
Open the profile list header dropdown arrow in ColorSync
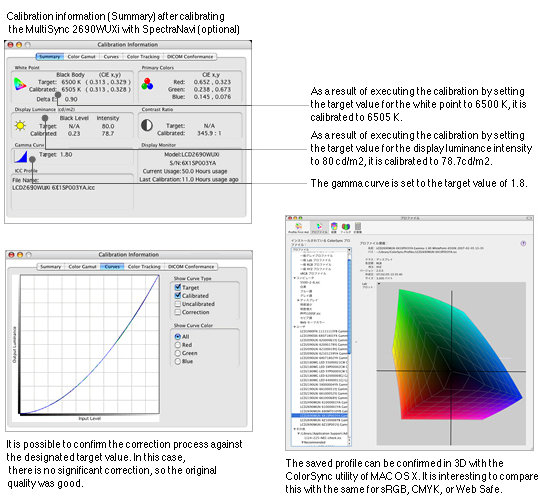click(349, 250)
